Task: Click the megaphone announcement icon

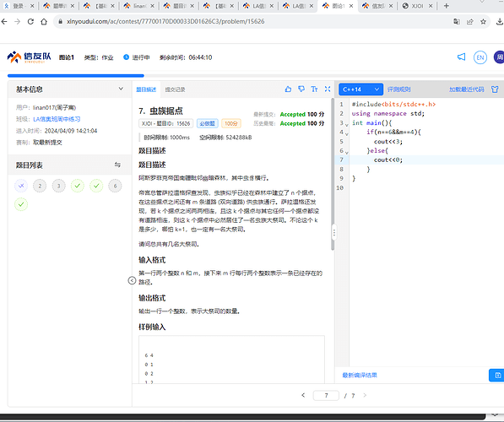Action: click(461, 57)
